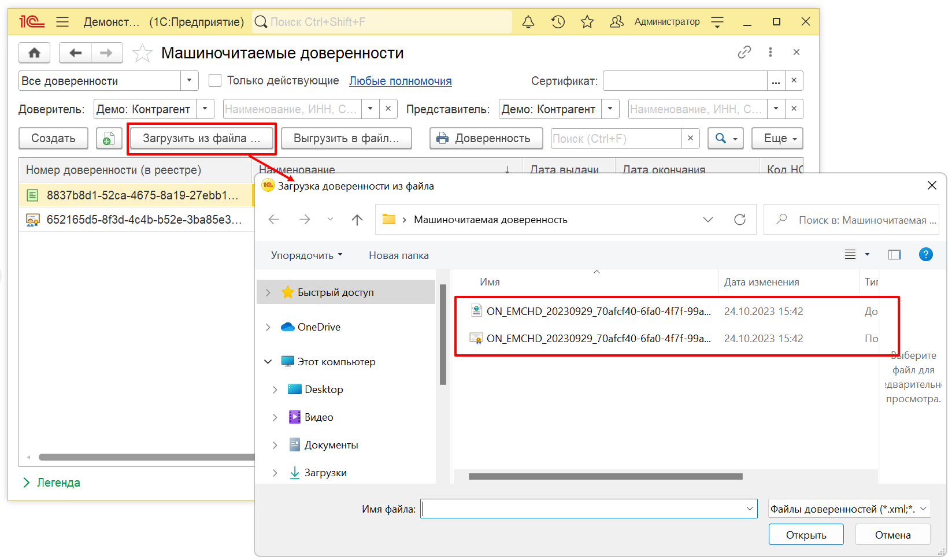This screenshot has width=952, height=560.
Task: Go up one folder level arrow
Action: pyautogui.click(x=357, y=220)
